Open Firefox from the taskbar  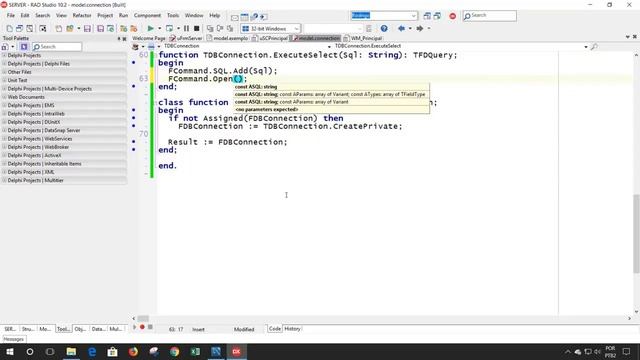(133, 351)
